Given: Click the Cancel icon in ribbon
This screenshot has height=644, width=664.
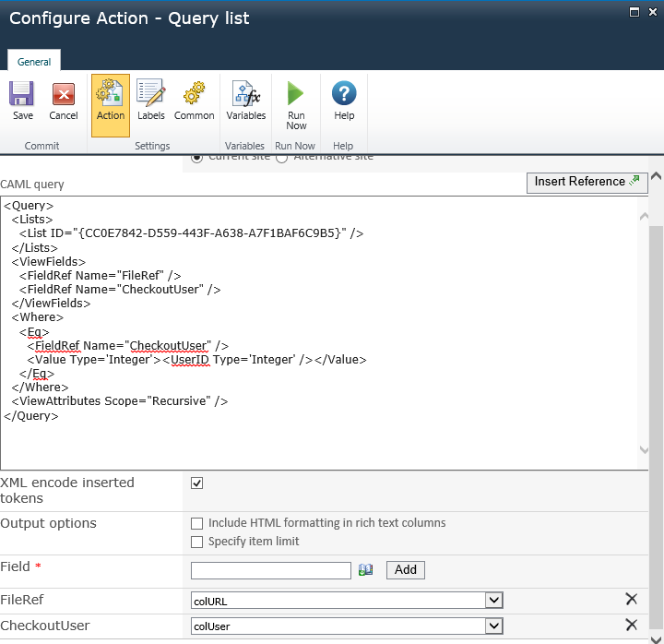Looking at the screenshot, I should click(x=64, y=95).
